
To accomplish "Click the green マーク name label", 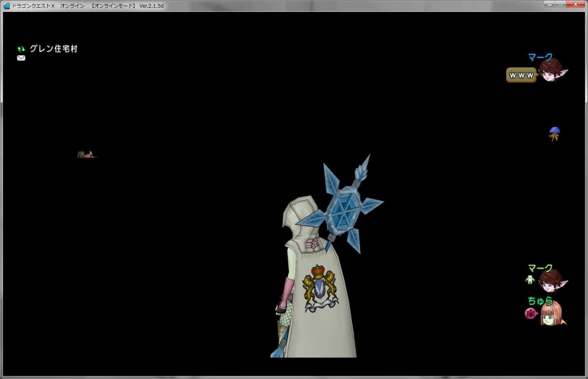I will pyautogui.click(x=540, y=268).
